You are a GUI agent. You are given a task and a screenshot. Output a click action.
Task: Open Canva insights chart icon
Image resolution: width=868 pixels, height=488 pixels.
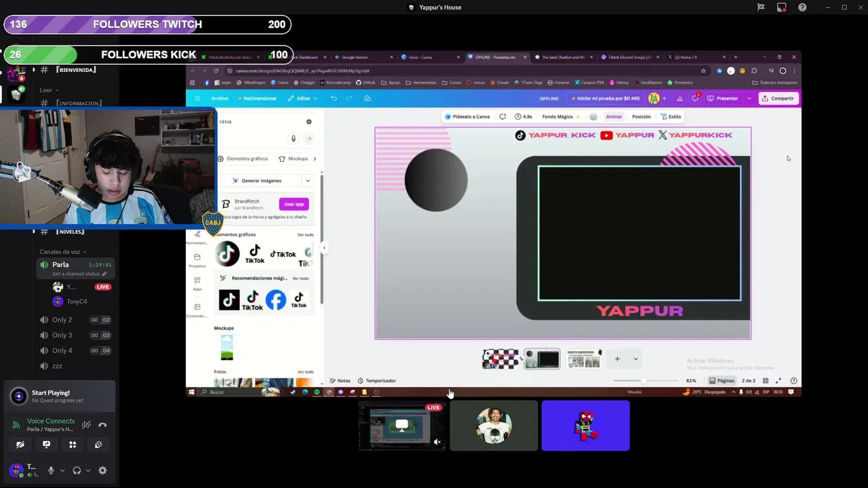click(x=679, y=98)
